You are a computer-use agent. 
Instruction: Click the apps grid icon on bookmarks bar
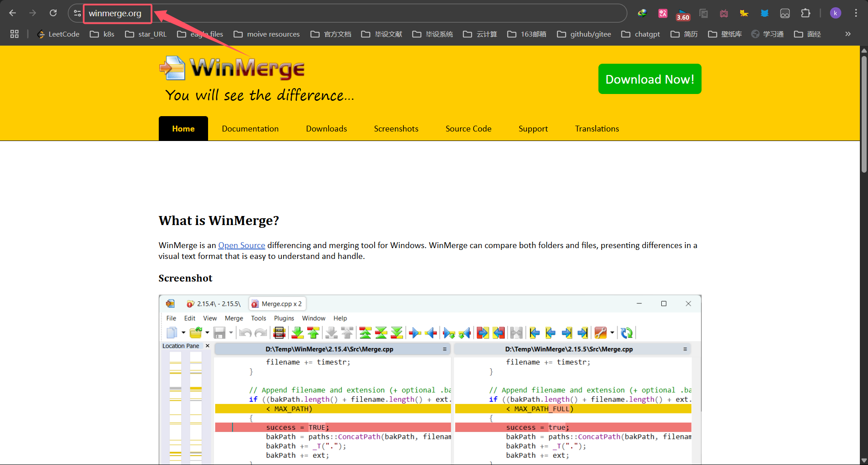coord(14,34)
